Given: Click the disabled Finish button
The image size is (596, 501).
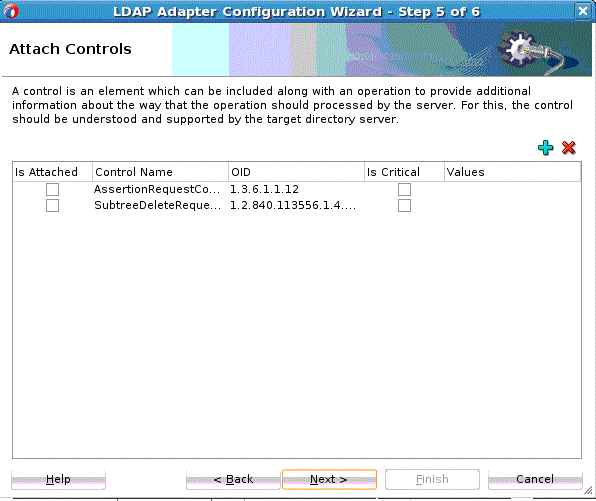Looking at the screenshot, I should 432,479.
